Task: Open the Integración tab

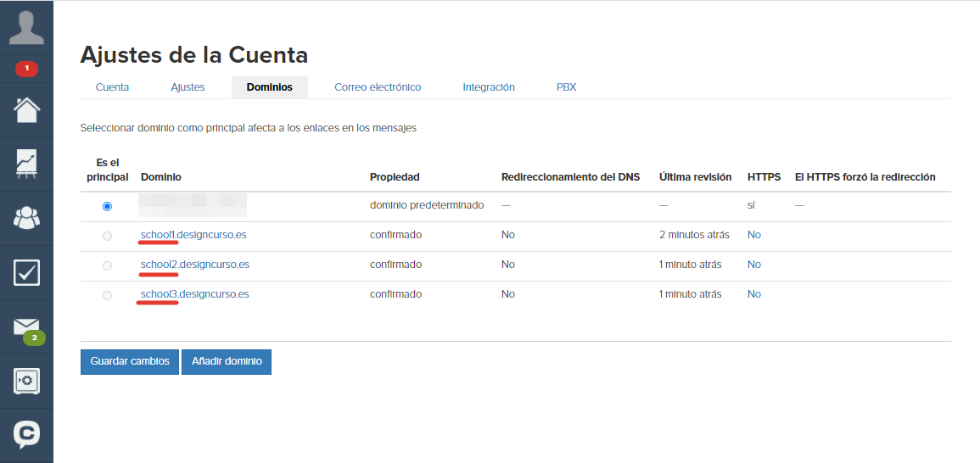Action: [x=489, y=87]
